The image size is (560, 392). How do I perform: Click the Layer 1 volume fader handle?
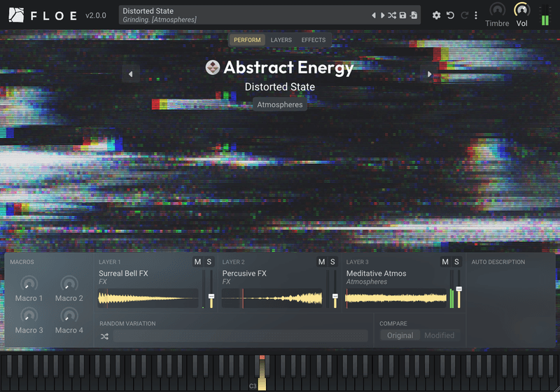coord(211,296)
